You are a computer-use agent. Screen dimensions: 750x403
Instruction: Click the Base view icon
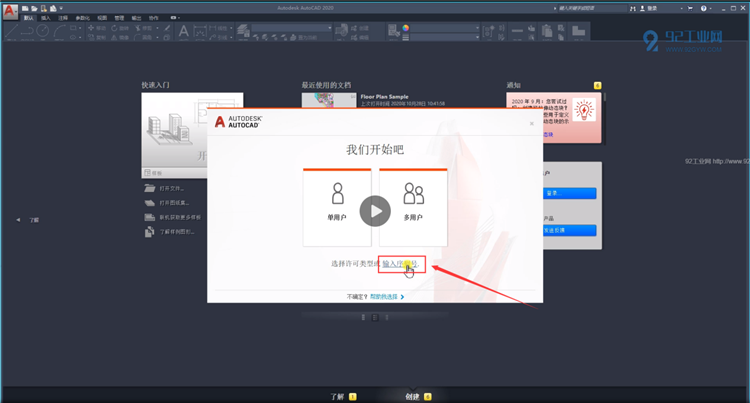pos(578,32)
